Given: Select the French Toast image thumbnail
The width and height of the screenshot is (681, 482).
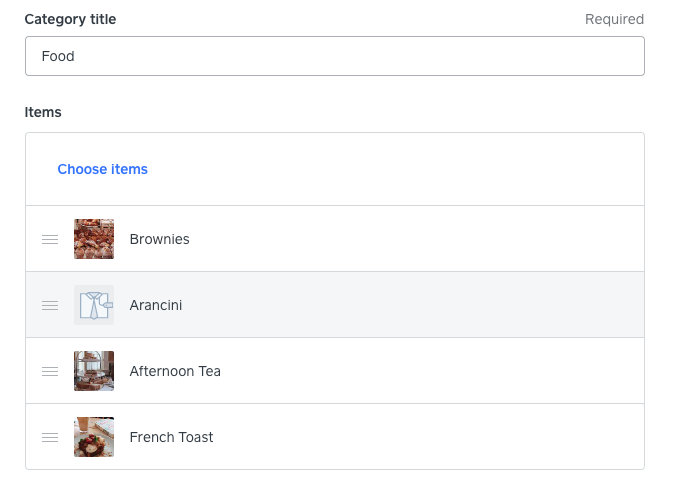Looking at the screenshot, I should pos(94,437).
